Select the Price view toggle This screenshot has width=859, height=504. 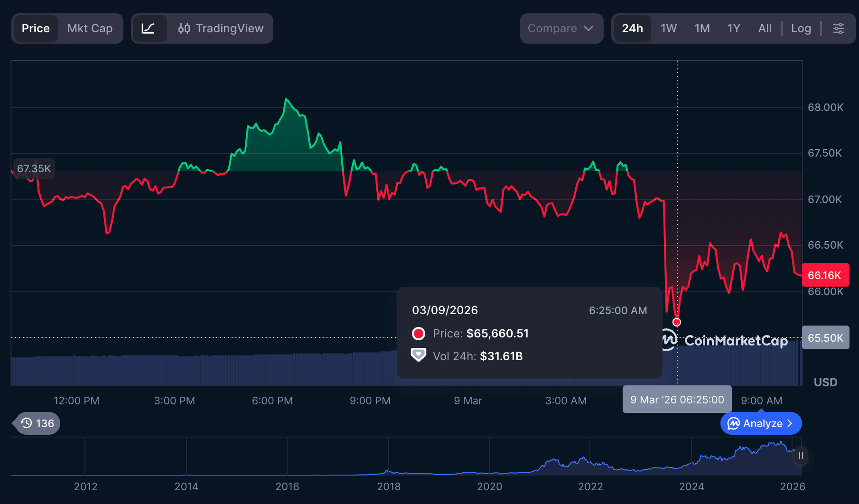click(x=36, y=28)
